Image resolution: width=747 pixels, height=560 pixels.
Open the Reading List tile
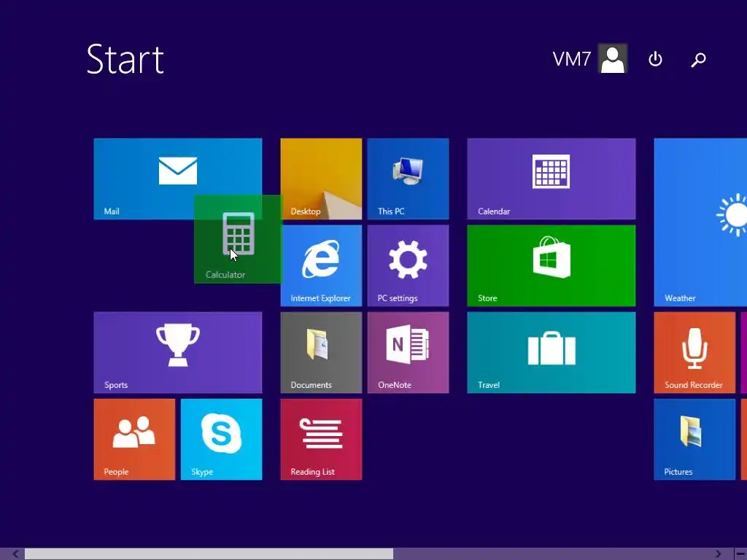coord(321,439)
